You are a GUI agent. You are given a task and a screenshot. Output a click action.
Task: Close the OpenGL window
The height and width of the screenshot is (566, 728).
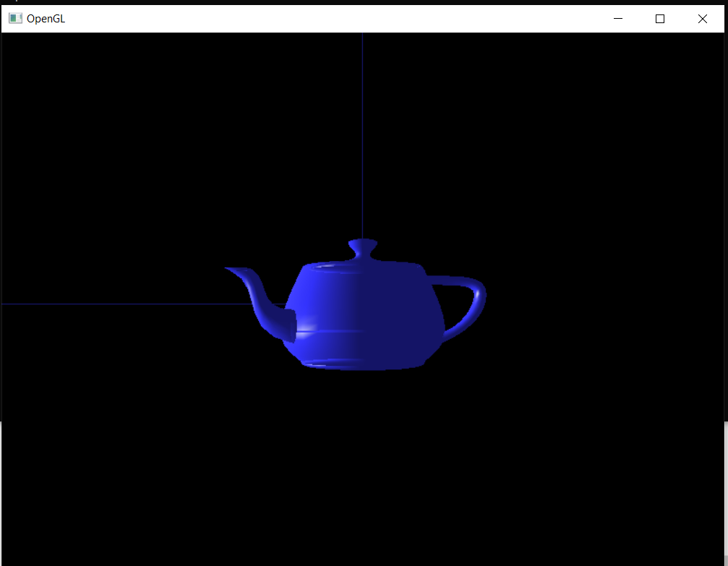coord(702,18)
